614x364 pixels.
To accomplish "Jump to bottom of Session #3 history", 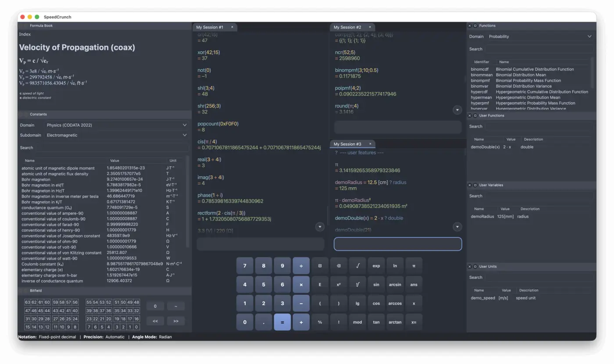I will [x=457, y=227].
